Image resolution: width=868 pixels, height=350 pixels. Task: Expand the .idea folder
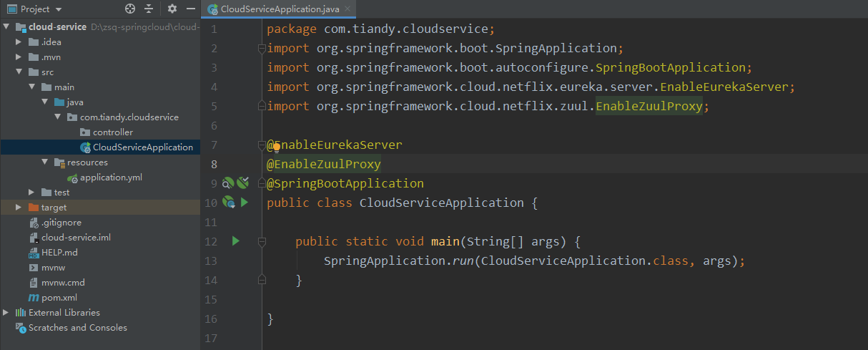(20, 42)
